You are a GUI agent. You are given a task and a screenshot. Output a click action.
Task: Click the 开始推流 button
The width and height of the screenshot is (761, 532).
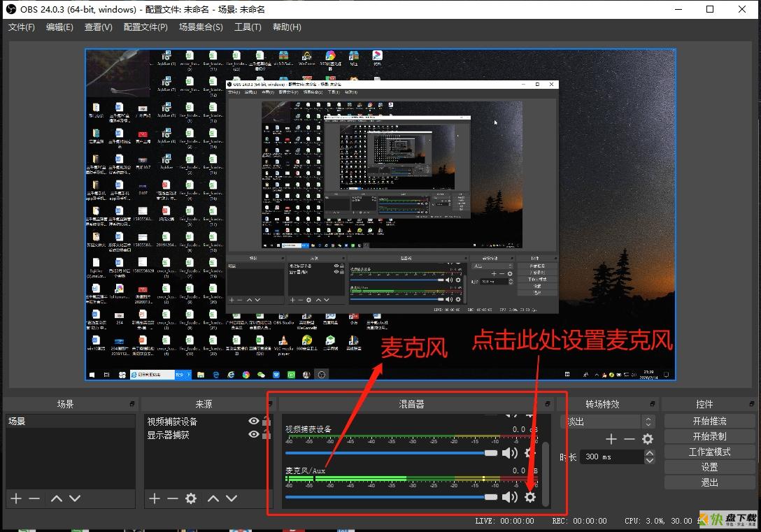[709, 422]
